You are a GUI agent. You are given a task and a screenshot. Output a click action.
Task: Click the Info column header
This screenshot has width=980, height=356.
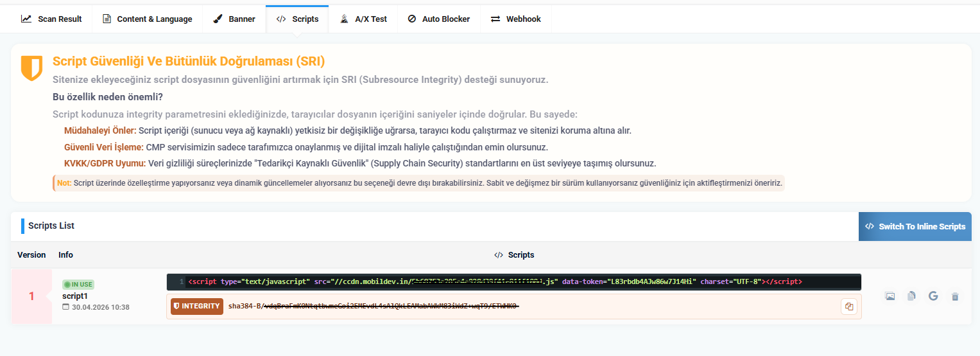click(x=65, y=255)
